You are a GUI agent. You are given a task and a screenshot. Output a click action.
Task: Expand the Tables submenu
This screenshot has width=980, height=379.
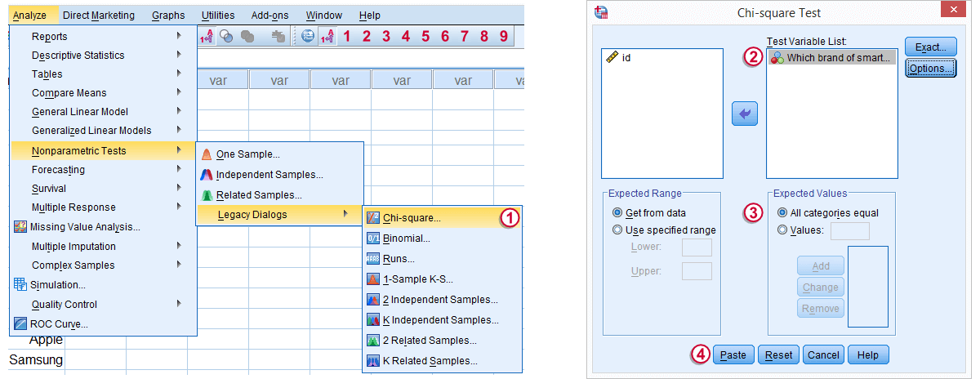tap(103, 74)
